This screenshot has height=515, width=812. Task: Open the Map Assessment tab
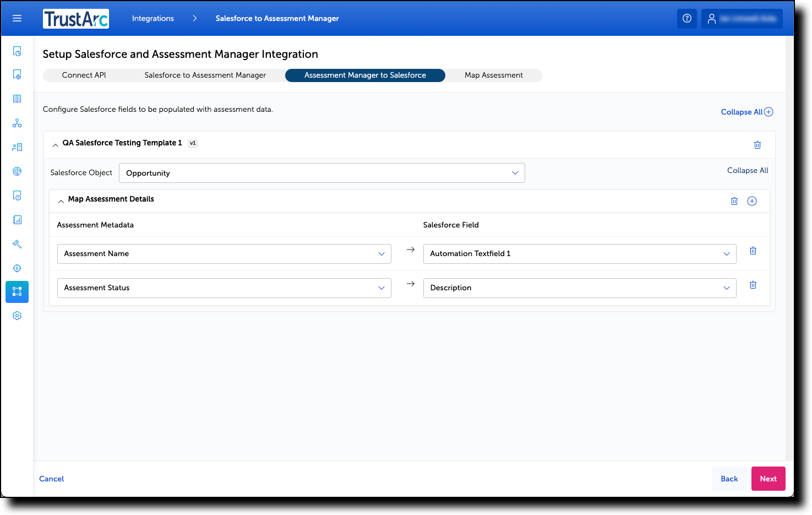click(494, 75)
